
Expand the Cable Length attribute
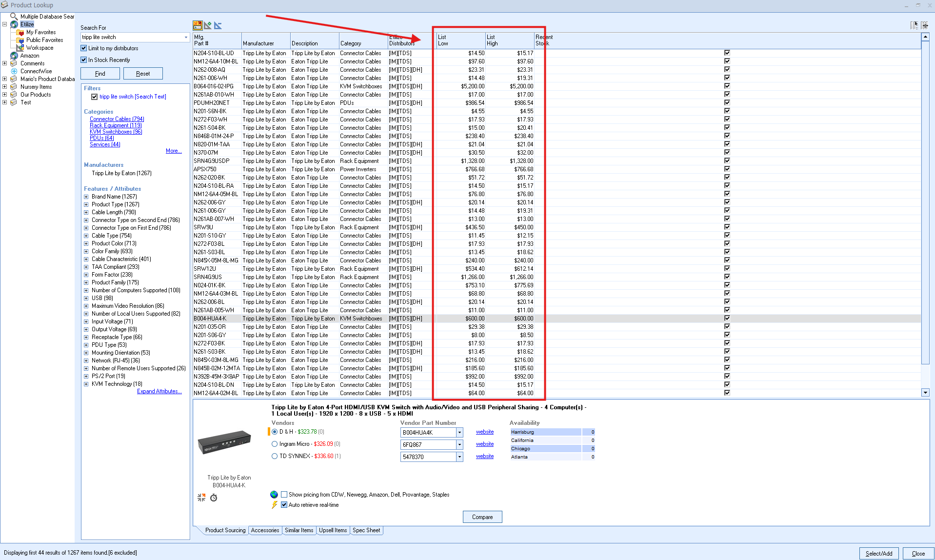pos(86,212)
